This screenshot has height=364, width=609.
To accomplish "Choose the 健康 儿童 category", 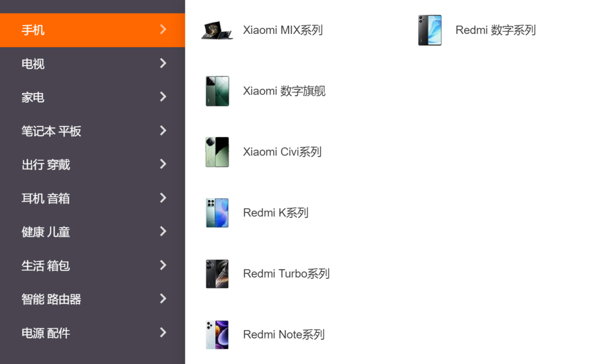I will click(x=92, y=232).
